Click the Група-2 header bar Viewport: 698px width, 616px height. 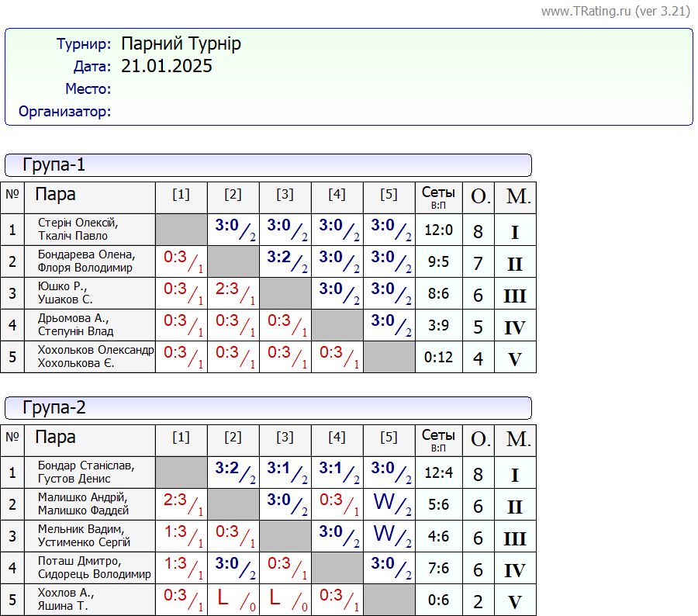268,408
